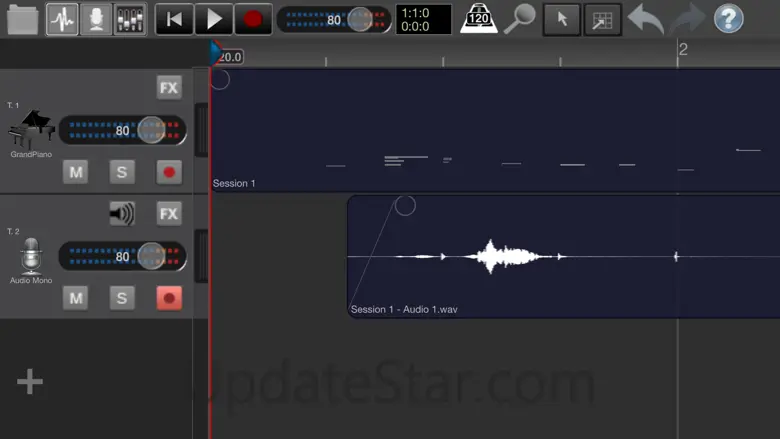The image size is (780, 439).
Task: Mute the Audio Mono track
Action: pos(76,298)
